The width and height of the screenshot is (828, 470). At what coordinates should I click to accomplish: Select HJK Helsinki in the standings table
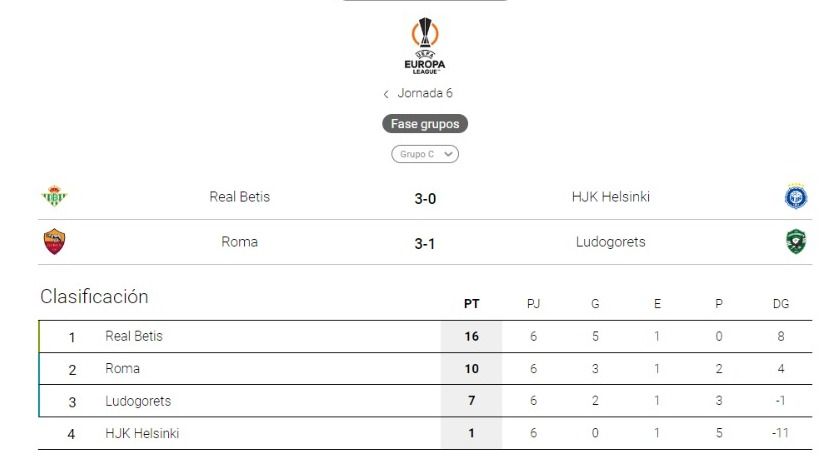[x=142, y=433]
